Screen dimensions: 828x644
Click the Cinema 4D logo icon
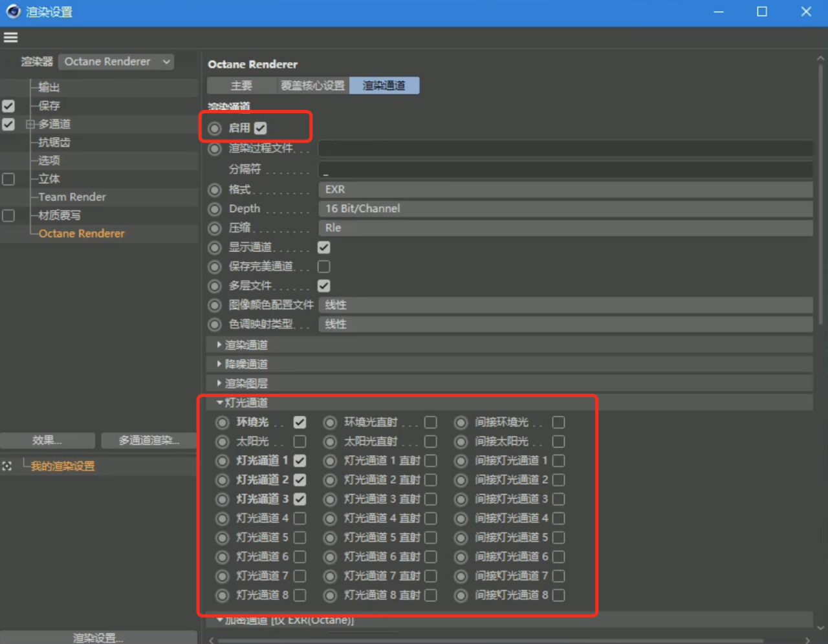click(x=13, y=12)
